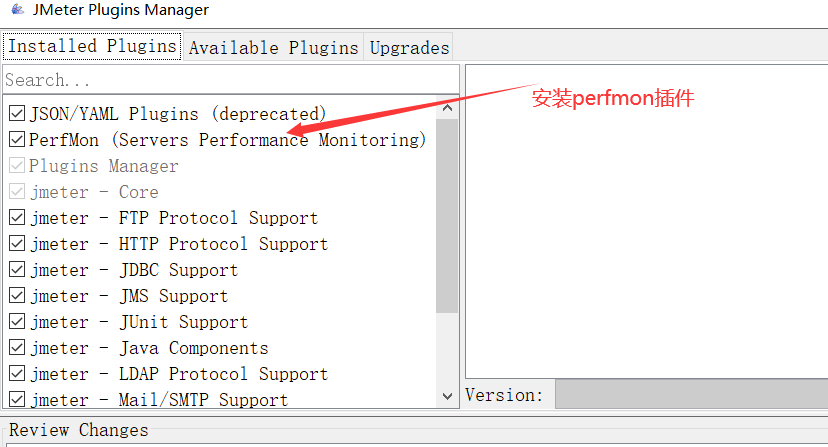The height and width of the screenshot is (447, 828).
Task: Open the Version dropdown box
Action: pos(690,394)
